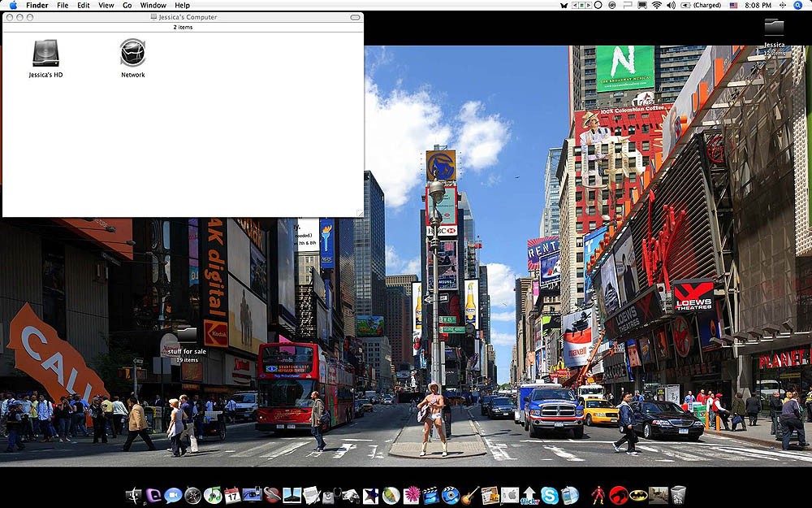Click the Wi-Fi status menu icon
This screenshot has height=508, width=812.
point(657,5)
